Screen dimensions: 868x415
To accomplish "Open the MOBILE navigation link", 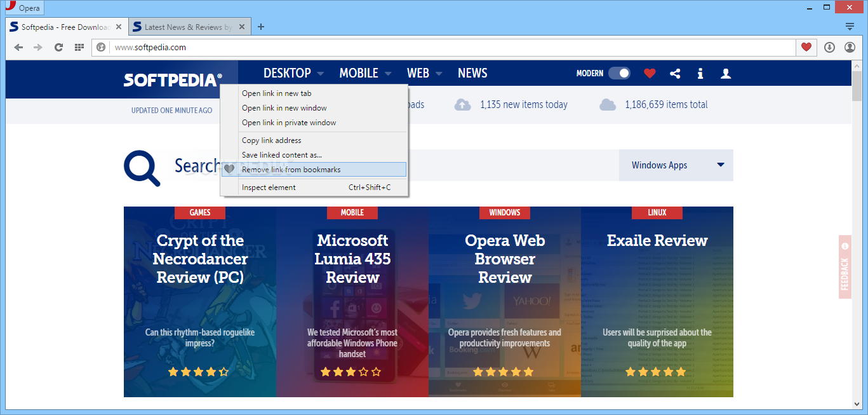I will click(359, 73).
